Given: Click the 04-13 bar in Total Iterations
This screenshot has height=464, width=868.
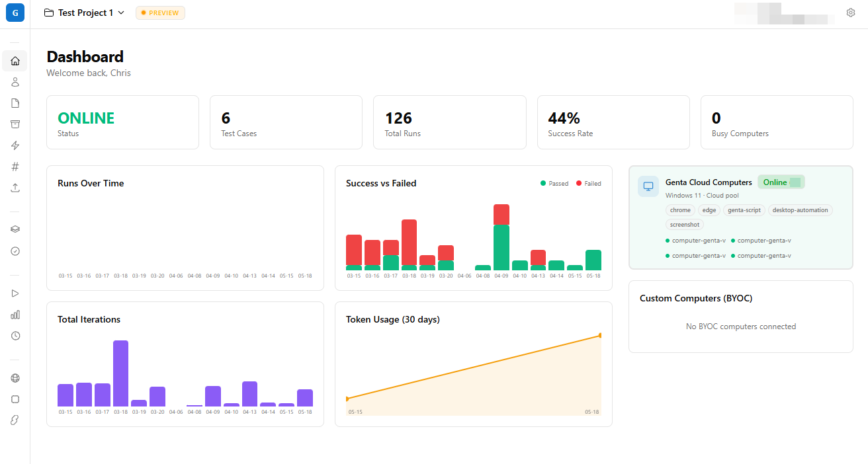Looking at the screenshot, I should tap(249, 394).
